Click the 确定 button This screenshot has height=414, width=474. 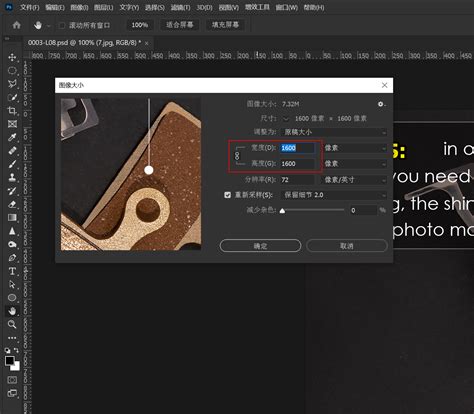(260, 246)
